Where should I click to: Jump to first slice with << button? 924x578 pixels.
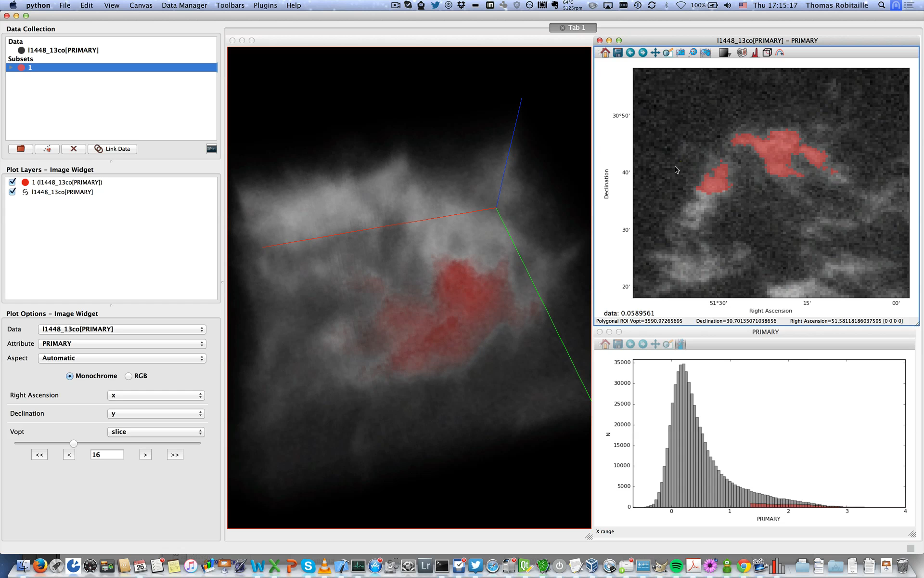(39, 455)
